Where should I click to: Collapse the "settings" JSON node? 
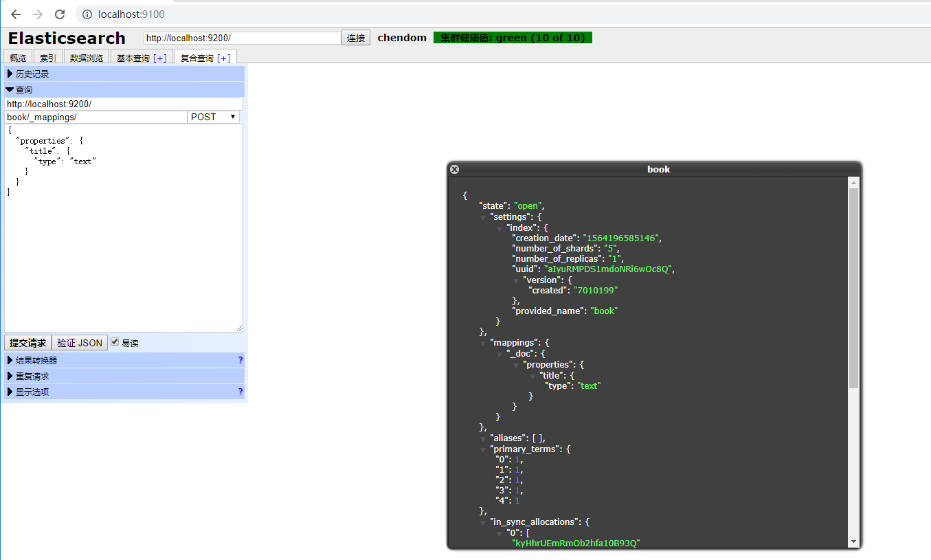click(x=483, y=218)
